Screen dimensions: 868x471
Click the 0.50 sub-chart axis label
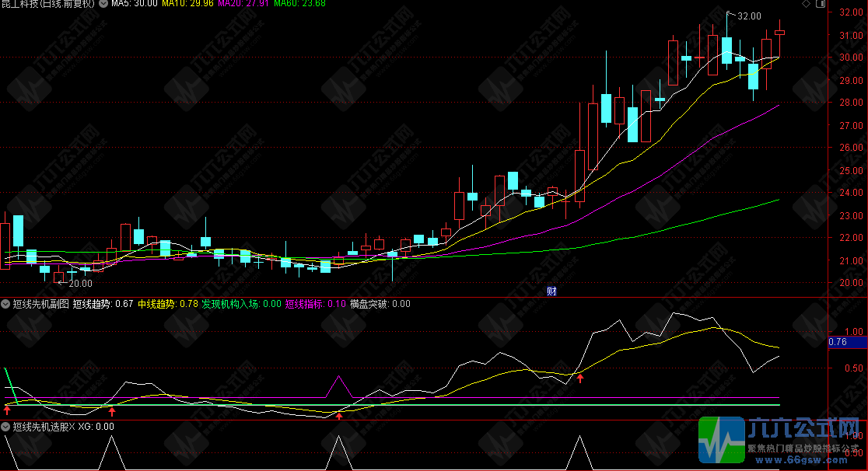853,368
